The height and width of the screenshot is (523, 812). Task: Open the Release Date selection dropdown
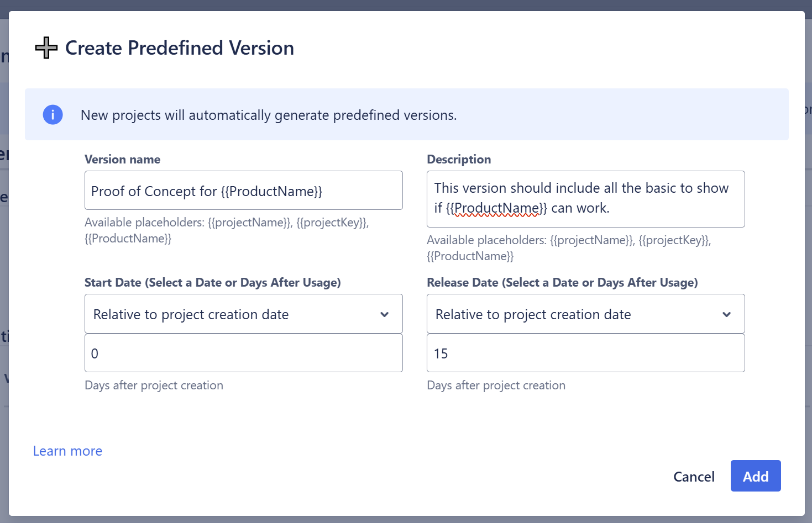pos(585,314)
